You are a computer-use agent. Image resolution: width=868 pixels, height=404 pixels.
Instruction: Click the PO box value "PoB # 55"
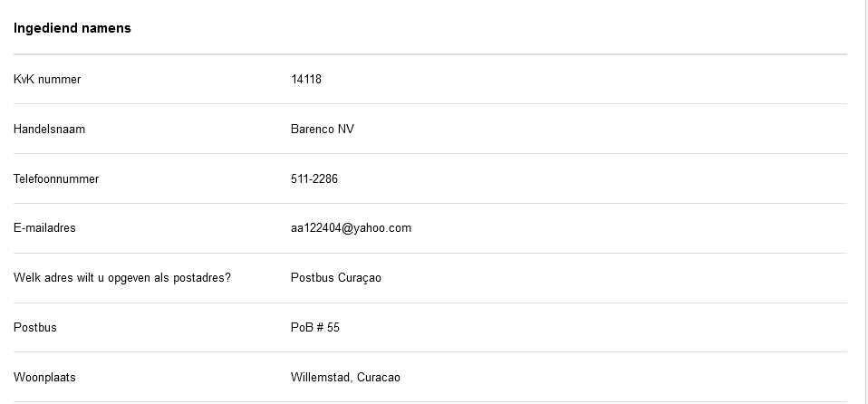[315, 328]
